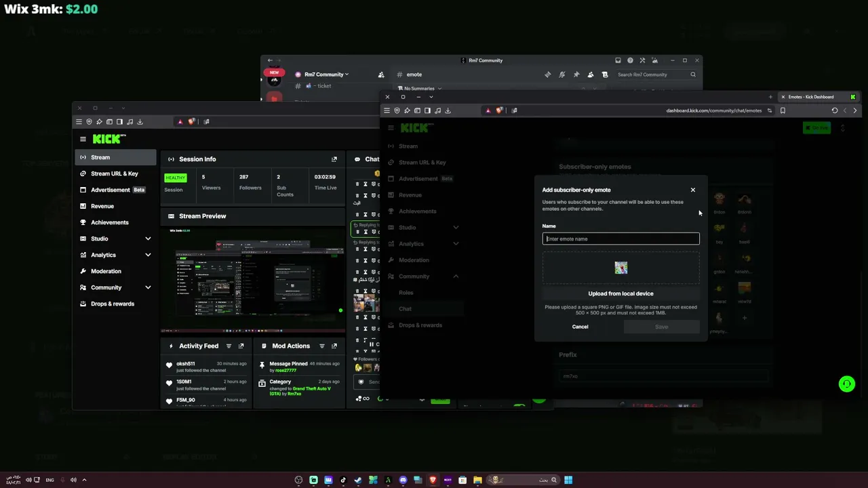Viewport: 868px width, 488px height.
Task: Pop out the Mod Actions panel
Action: pos(334,346)
